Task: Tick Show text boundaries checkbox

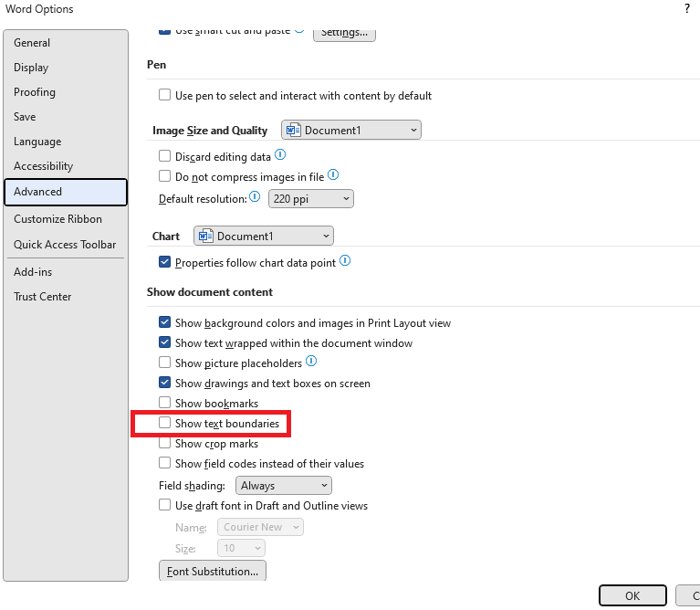Action: pos(164,423)
